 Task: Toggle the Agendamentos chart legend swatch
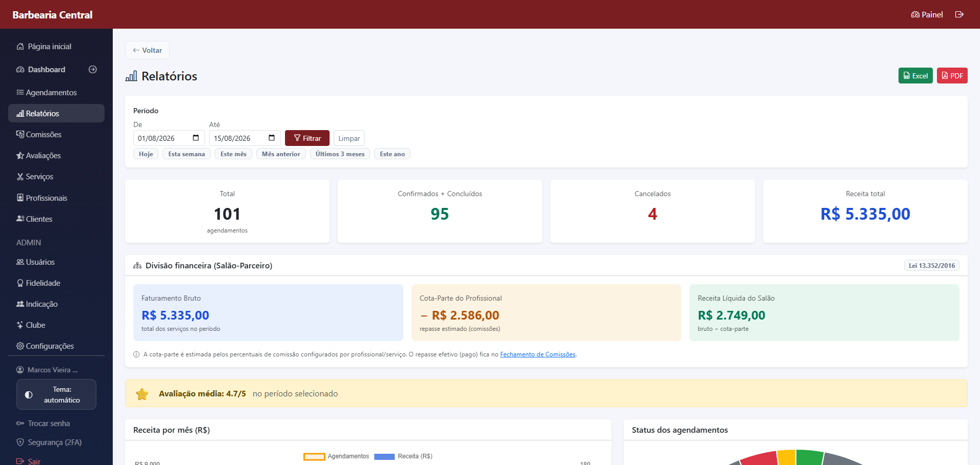click(x=314, y=456)
